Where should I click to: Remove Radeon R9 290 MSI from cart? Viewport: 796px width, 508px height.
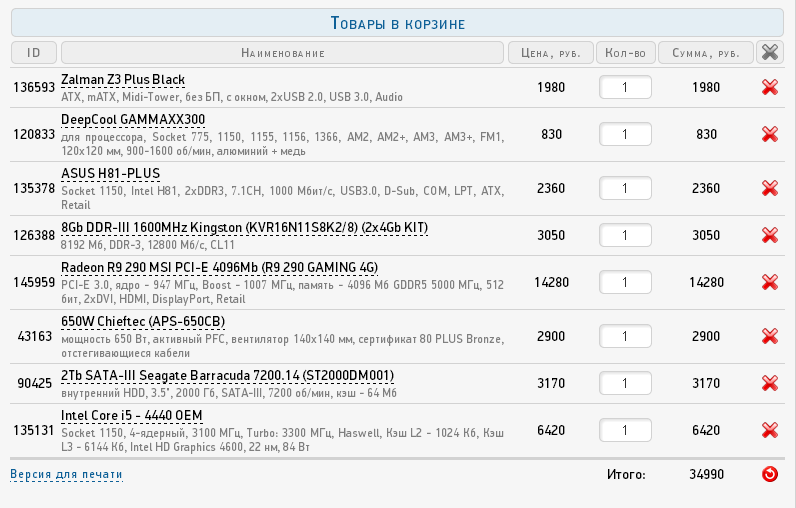(x=770, y=282)
